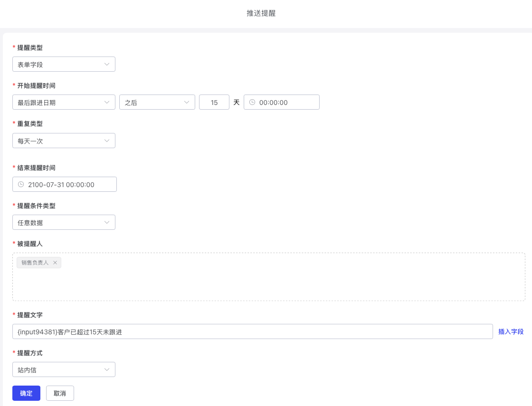This screenshot has height=406, width=532.
Task: Click the 重复类型 field label
Action: pos(30,123)
